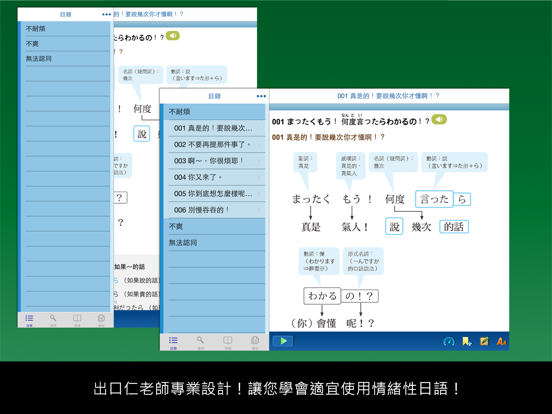
Task: Click 何度 in the back window
Action: (142, 109)
